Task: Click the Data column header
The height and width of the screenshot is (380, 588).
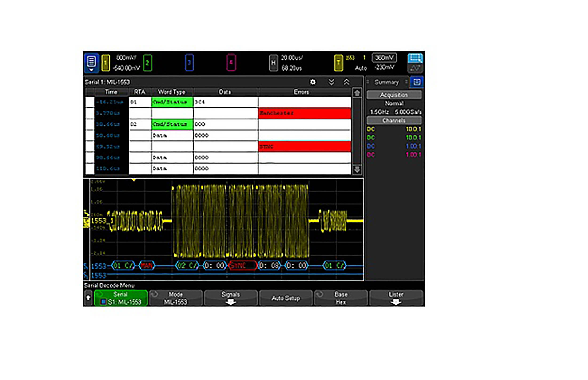Action: pyautogui.click(x=225, y=92)
